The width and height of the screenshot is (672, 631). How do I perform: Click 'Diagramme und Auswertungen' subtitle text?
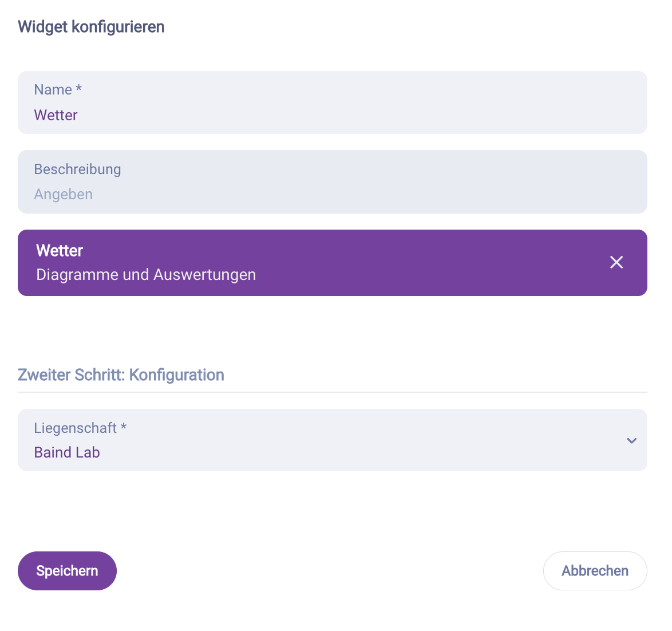point(146,275)
